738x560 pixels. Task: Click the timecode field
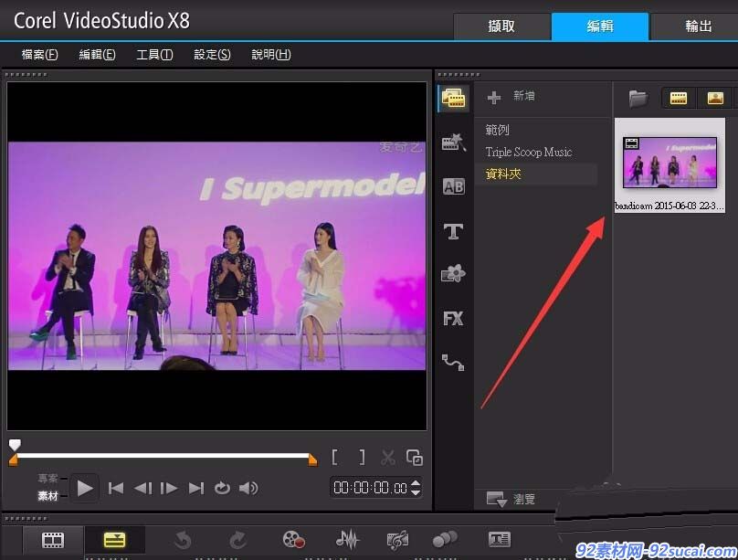coord(371,488)
